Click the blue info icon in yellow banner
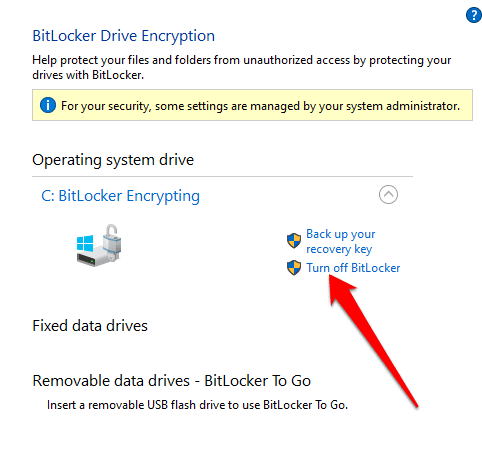This screenshot has height=463, width=482. [x=48, y=105]
